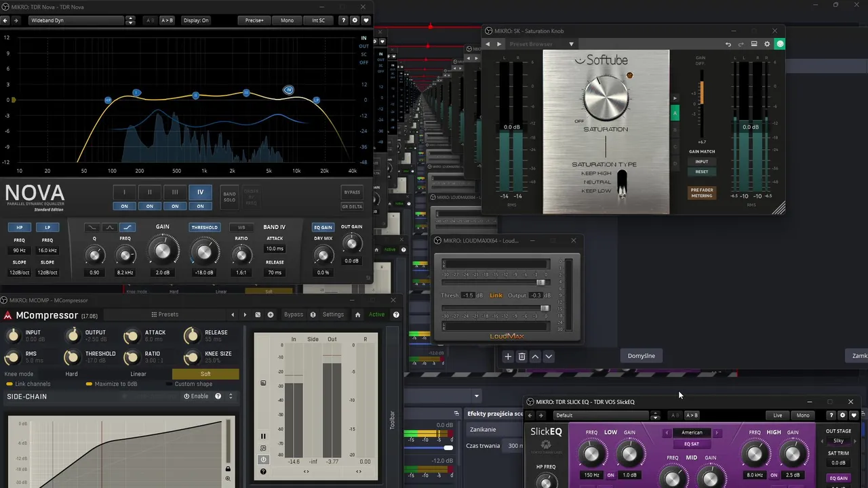
Task: Toggle Nova band IV ON switch
Action: point(200,206)
